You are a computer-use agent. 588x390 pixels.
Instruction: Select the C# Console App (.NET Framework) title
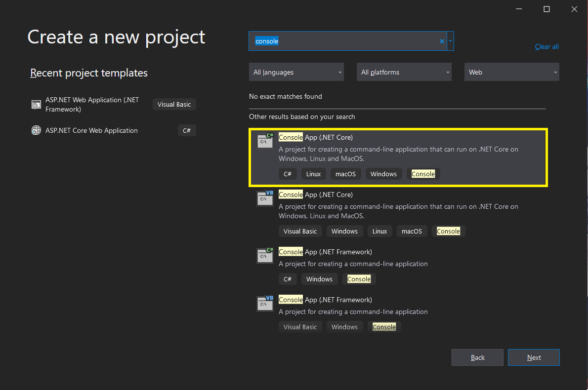(326, 252)
